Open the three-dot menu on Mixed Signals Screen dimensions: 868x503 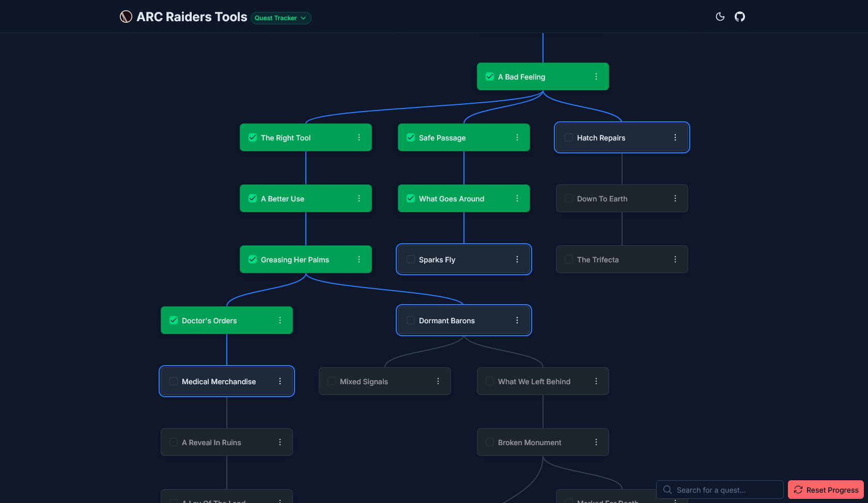coord(438,381)
